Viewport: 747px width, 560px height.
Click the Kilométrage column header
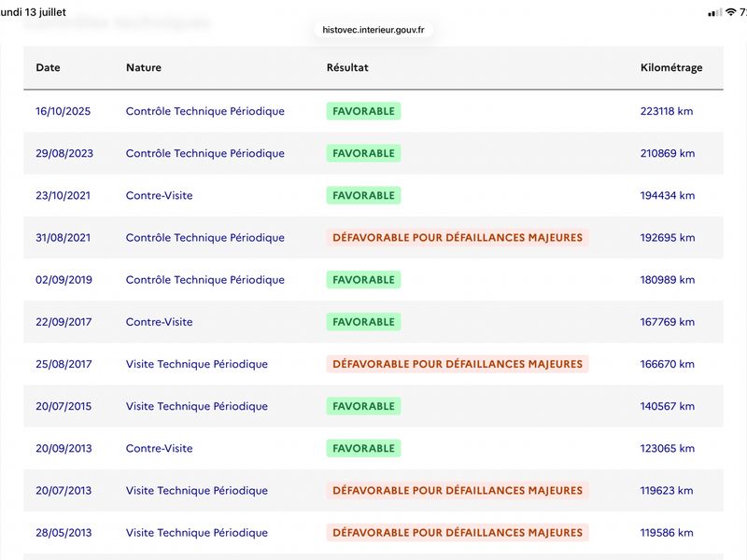pyautogui.click(x=671, y=67)
